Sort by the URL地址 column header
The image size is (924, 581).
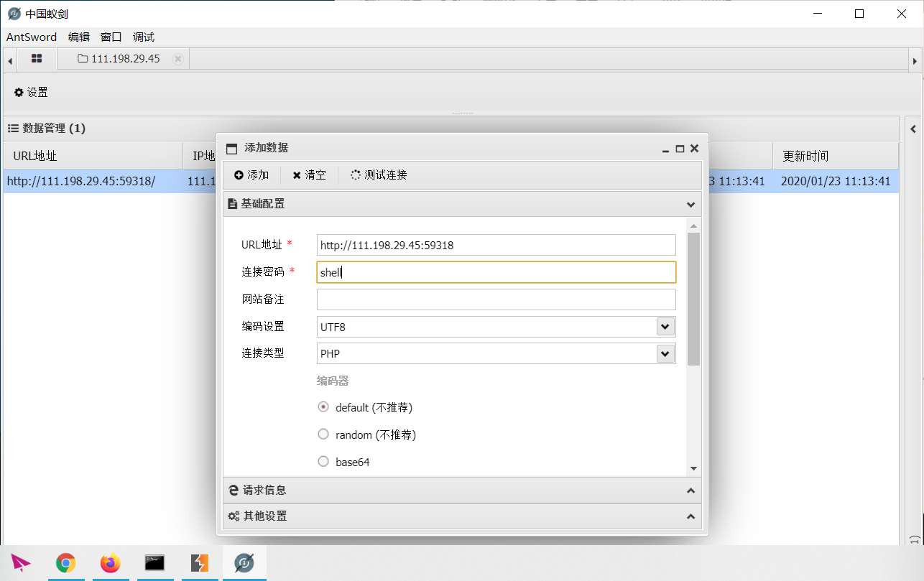pyautogui.click(x=93, y=156)
